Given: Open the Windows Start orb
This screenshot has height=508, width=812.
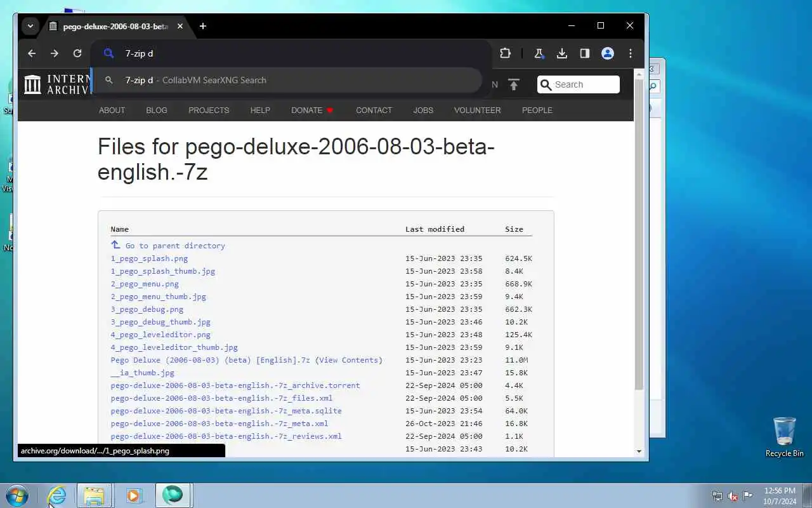Looking at the screenshot, I should point(17,495).
